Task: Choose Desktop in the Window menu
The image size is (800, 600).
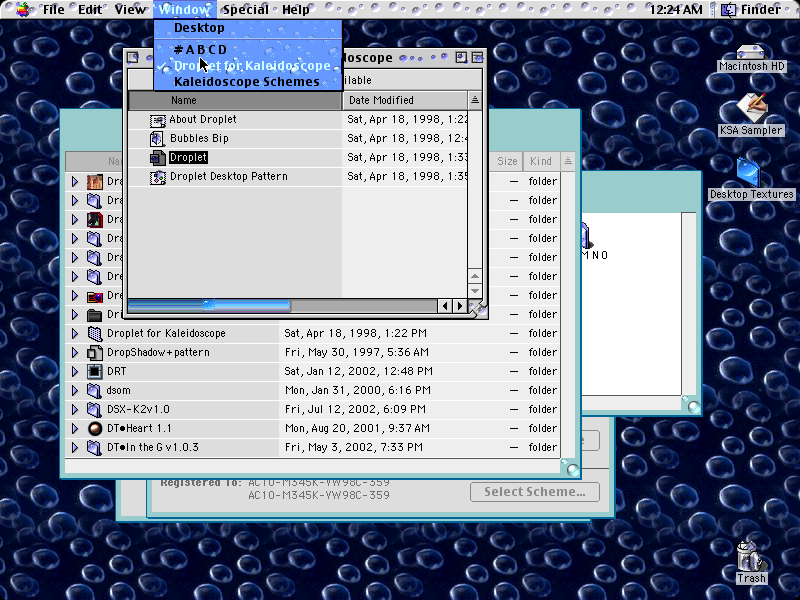Action: point(248,28)
